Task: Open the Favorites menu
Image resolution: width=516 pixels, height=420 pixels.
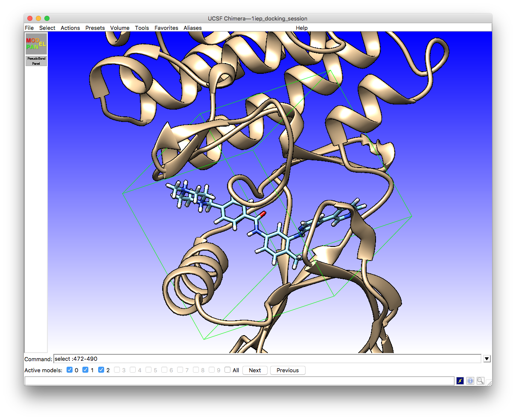Action: point(166,28)
